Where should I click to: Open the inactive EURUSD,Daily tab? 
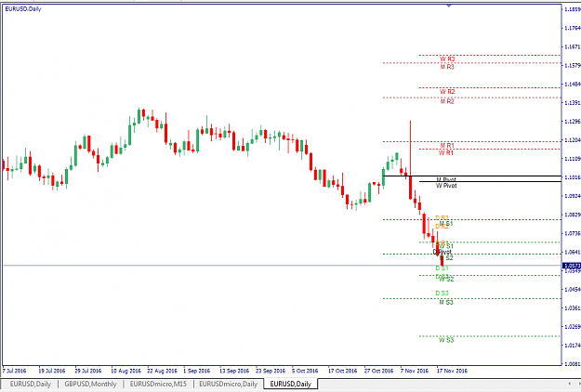tap(31, 385)
